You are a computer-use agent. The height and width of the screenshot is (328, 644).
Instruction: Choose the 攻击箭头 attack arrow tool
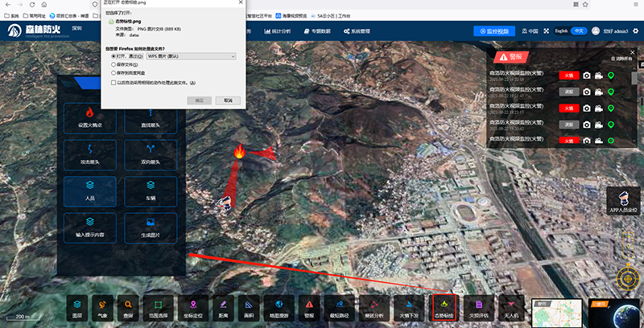(x=89, y=154)
